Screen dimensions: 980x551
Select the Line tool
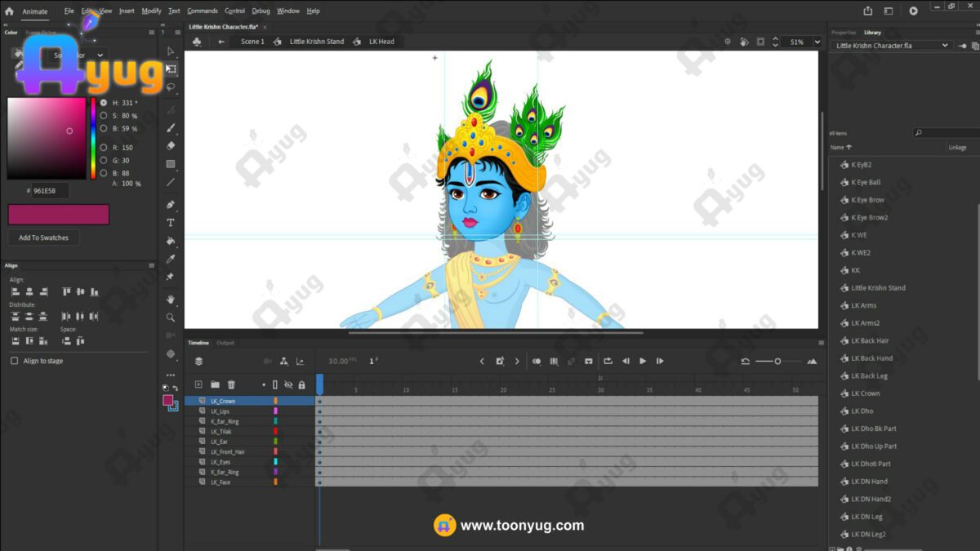(x=171, y=182)
